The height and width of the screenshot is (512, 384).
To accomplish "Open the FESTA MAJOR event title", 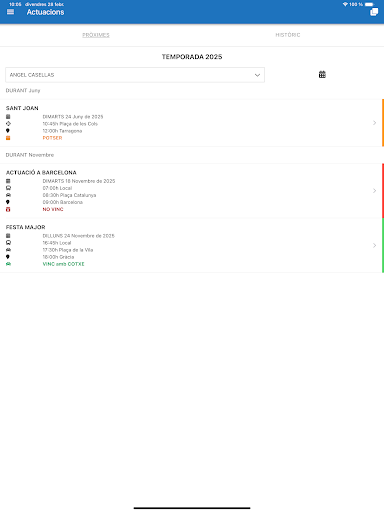I will tap(25, 227).
